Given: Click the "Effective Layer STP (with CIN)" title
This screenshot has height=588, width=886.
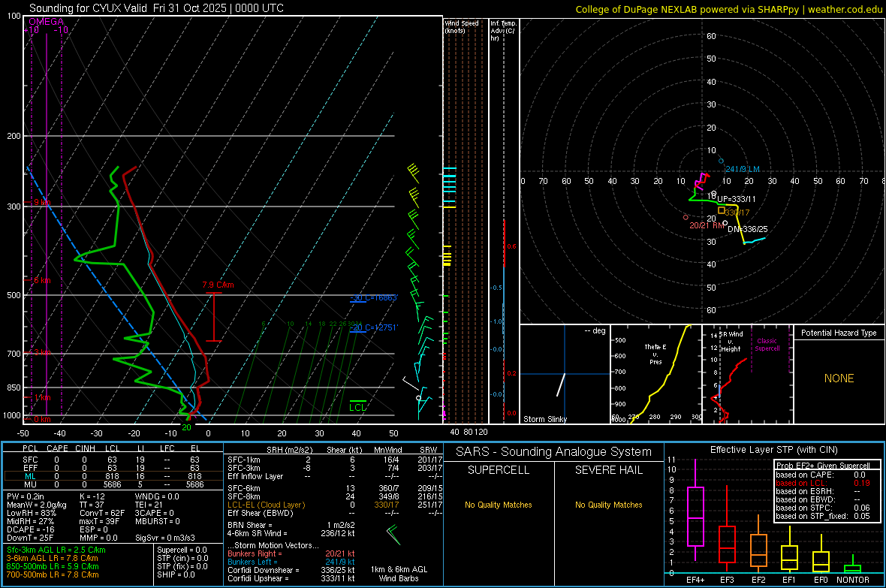Looking at the screenshot, I should pos(773,450).
